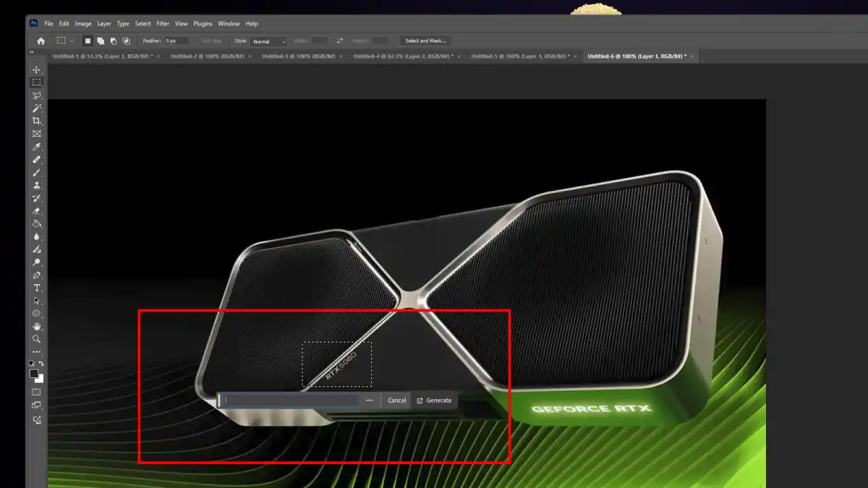Select the Eraser tool
868x488 pixels.
(x=37, y=211)
